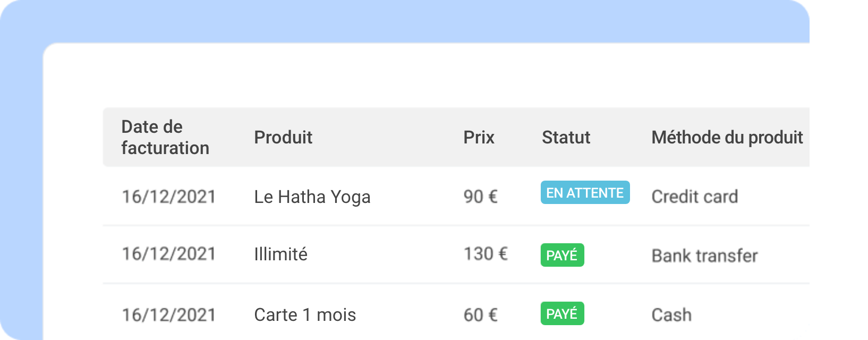
Task: Select the Credit card payment method cell
Action: 694,197
